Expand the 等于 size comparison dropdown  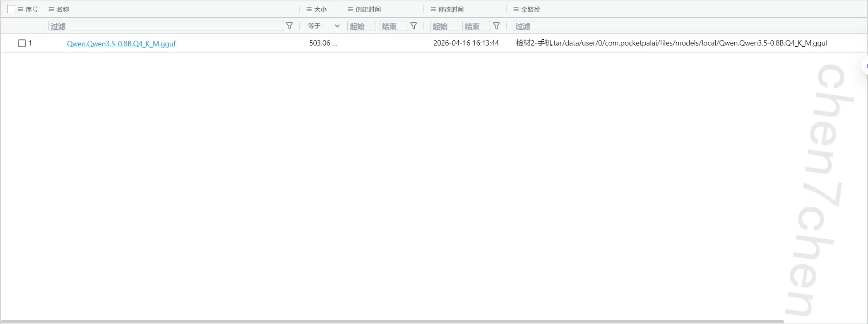click(x=324, y=26)
